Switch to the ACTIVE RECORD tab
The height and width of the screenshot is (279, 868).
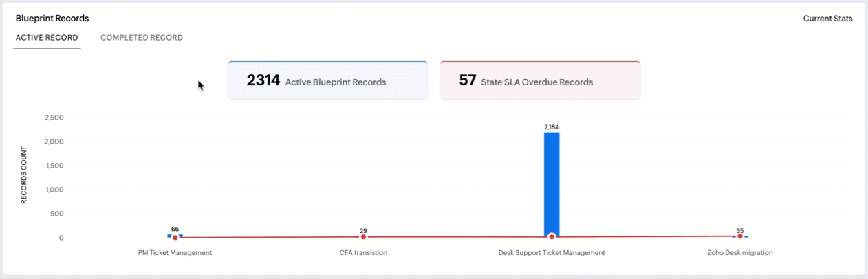click(47, 38)
